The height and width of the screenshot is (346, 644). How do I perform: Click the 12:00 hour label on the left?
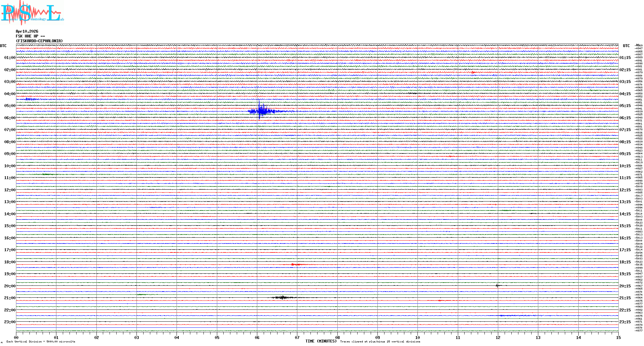click(x=10, y=190)
